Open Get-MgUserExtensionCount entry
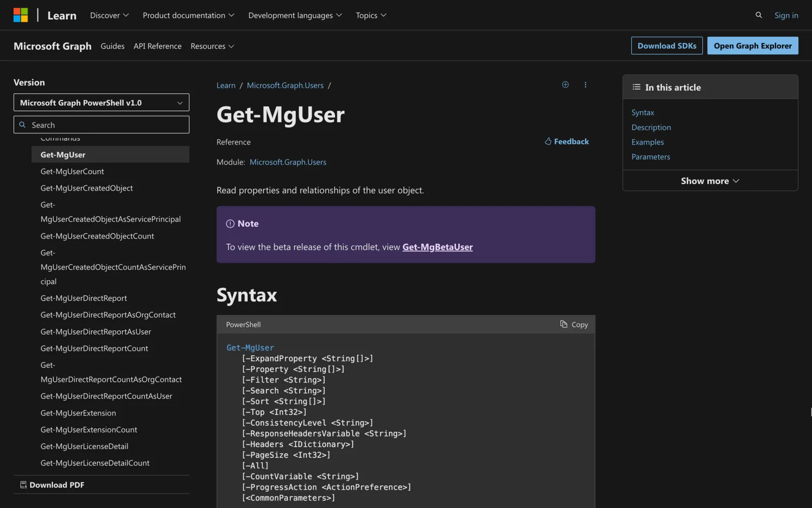Image resolution: width=812 pixels, height=508 pixels. [x=89, y=430]
